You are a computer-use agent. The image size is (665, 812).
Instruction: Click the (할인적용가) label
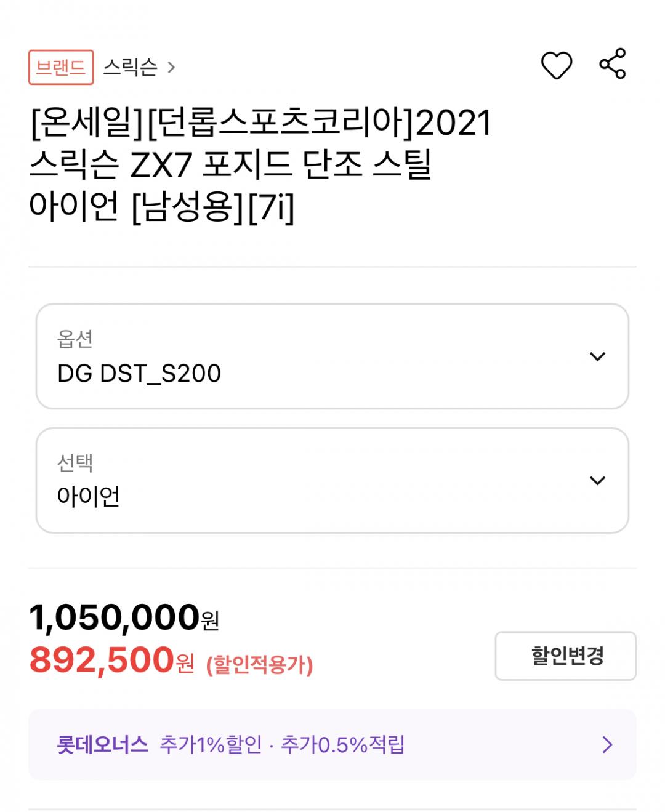tap(259, 665)
